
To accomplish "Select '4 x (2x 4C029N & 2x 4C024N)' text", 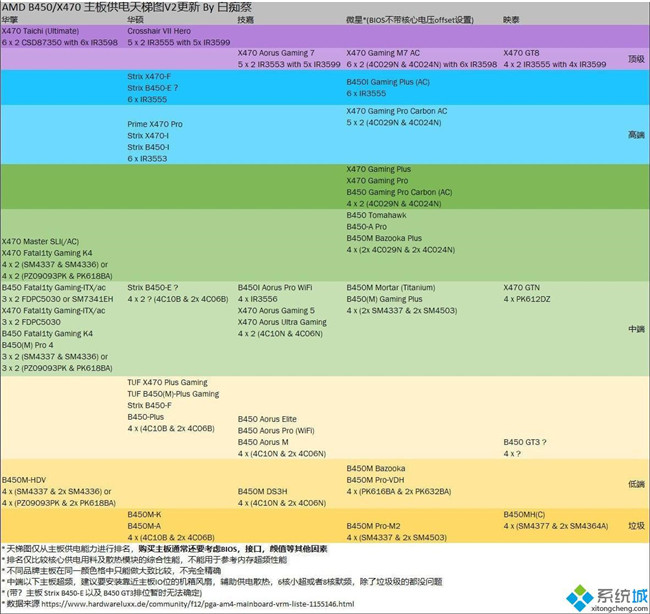I will [x=400, y=250].
